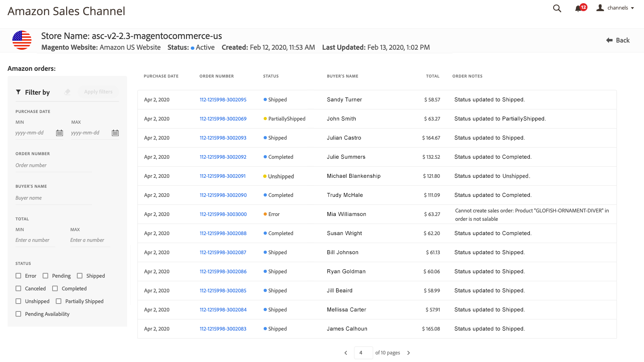Click the Order Notes column header
This screenshot has height=362, width=644.
[467, 76]
